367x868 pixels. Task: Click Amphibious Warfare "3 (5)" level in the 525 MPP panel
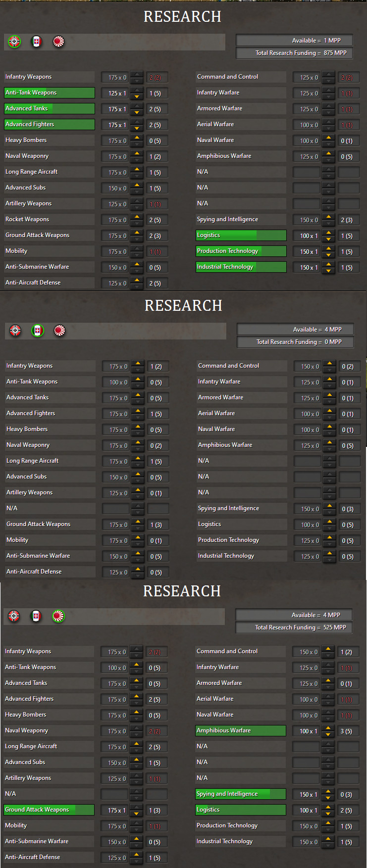click(348, 731)
